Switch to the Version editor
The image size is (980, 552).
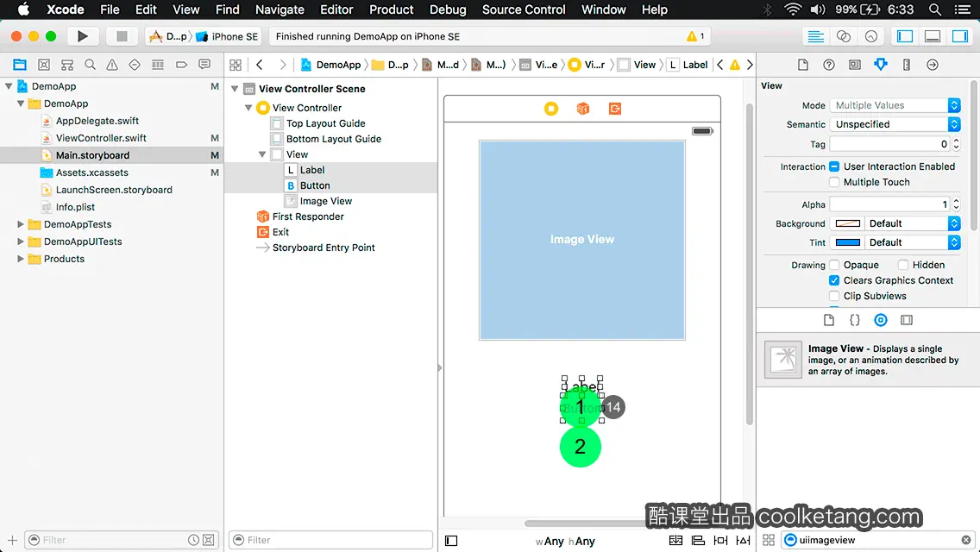(x=871, y=36)
